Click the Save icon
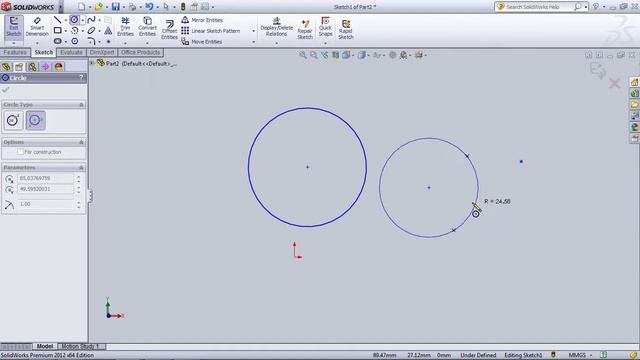The image size is (640, 360). 116,7
